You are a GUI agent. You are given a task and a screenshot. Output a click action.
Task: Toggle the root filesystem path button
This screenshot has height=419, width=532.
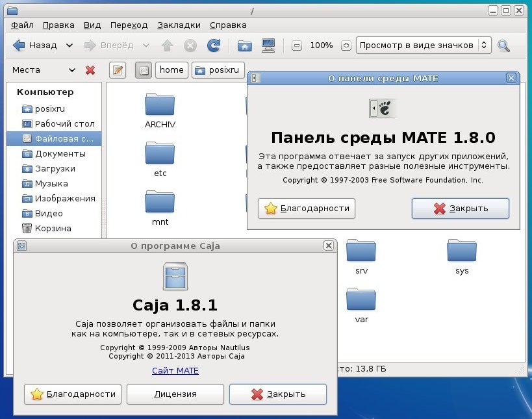tap(144, 70)
